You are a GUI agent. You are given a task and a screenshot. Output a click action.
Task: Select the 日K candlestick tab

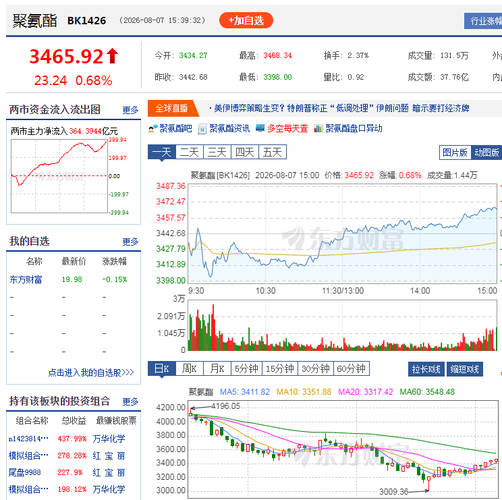(x=162, y=369)
